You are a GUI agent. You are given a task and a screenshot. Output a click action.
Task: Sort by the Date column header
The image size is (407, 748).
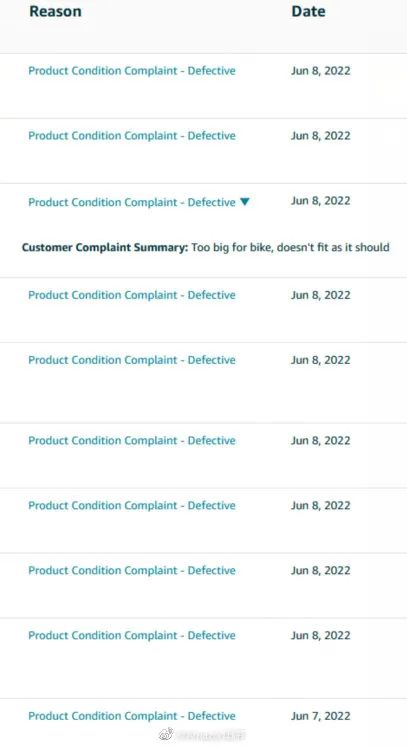tap(309, 11)
